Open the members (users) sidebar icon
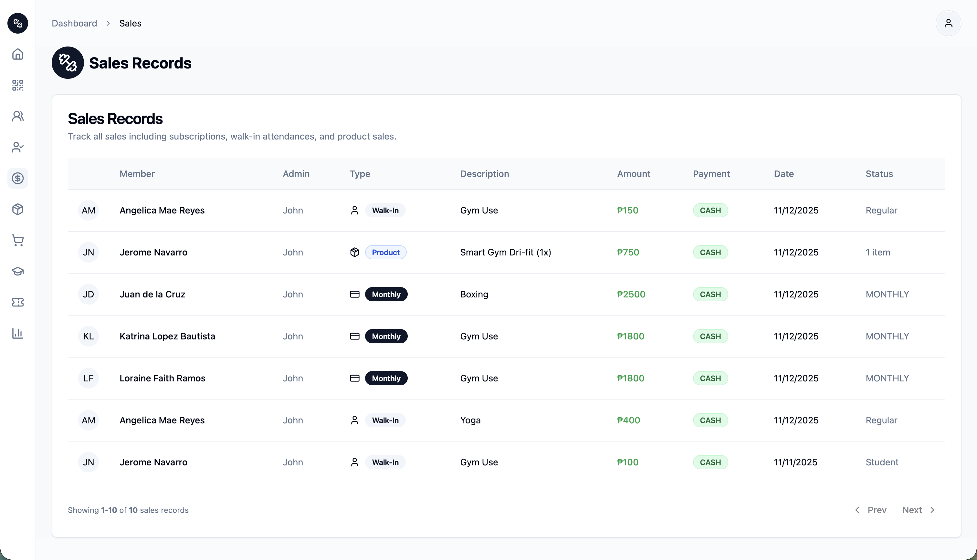The width and height of the screenshot is (977, 560). (x=18, y=116)
